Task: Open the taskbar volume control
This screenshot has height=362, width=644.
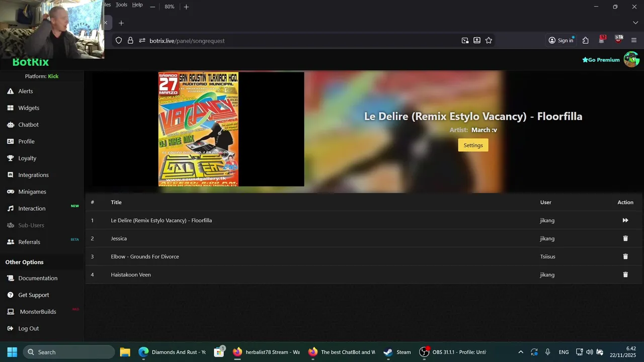Action: [589, 352]
